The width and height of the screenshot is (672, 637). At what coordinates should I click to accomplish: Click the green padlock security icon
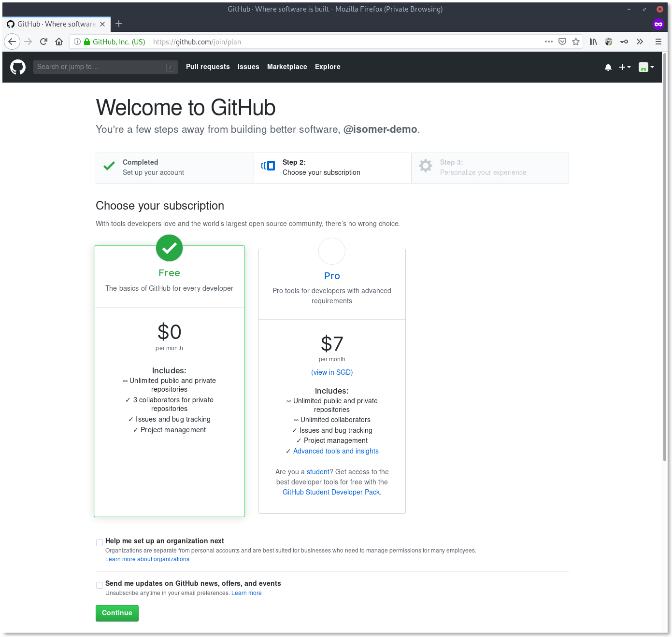87,42
